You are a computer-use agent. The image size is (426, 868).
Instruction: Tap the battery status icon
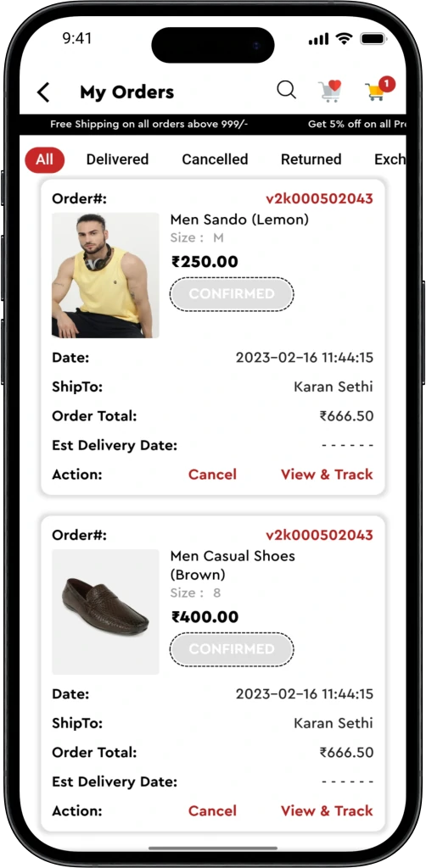coord(373,39)
